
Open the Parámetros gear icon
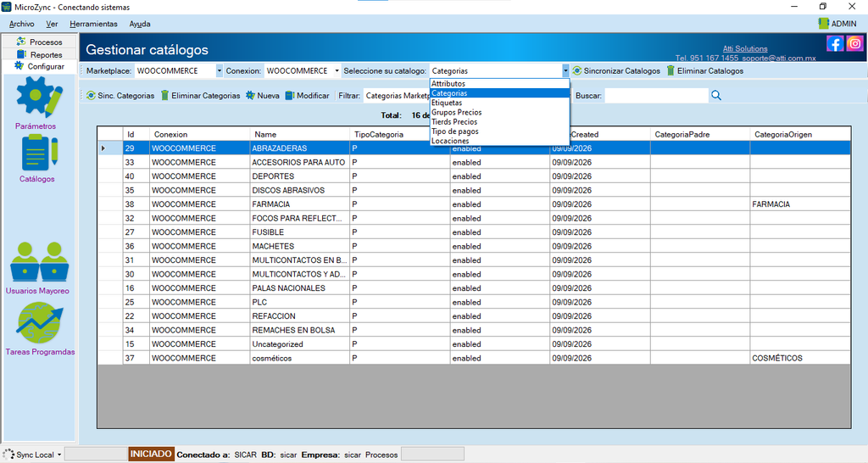(39, 97)
